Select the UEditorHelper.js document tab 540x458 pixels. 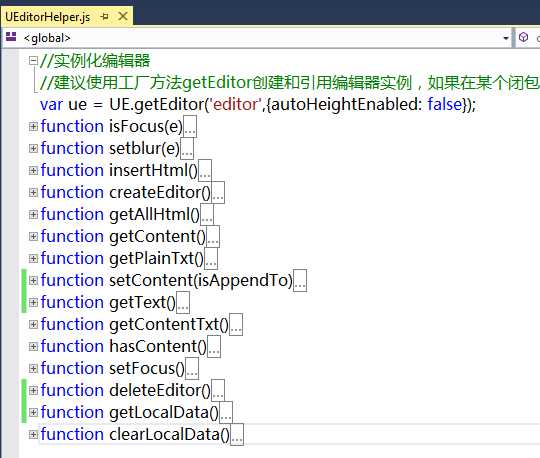(x=48, y=17)
